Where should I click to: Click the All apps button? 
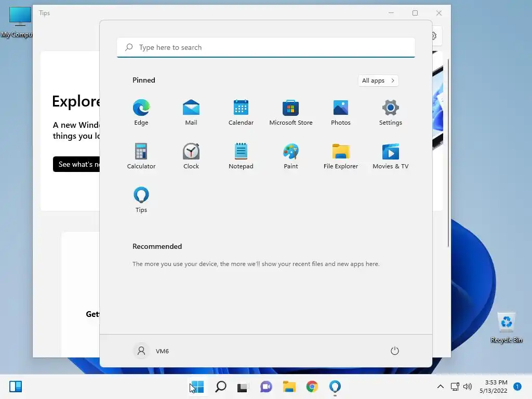378,81
